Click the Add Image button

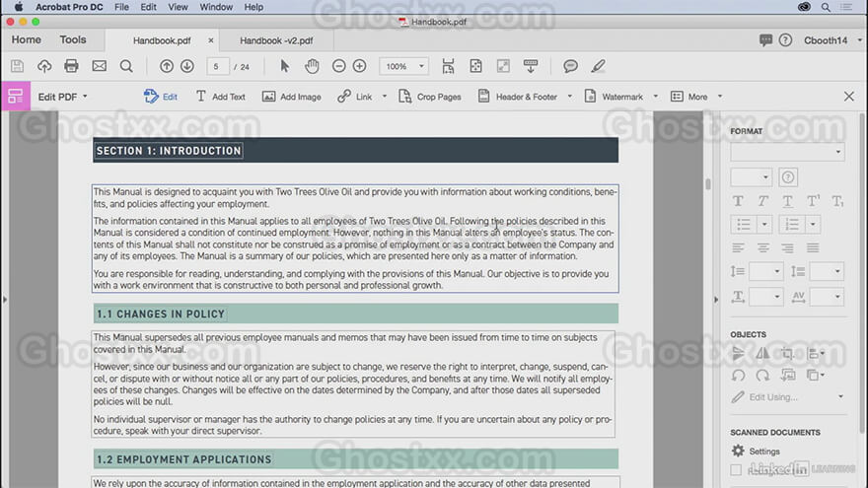pyautogui.click(x=292, y=97)
